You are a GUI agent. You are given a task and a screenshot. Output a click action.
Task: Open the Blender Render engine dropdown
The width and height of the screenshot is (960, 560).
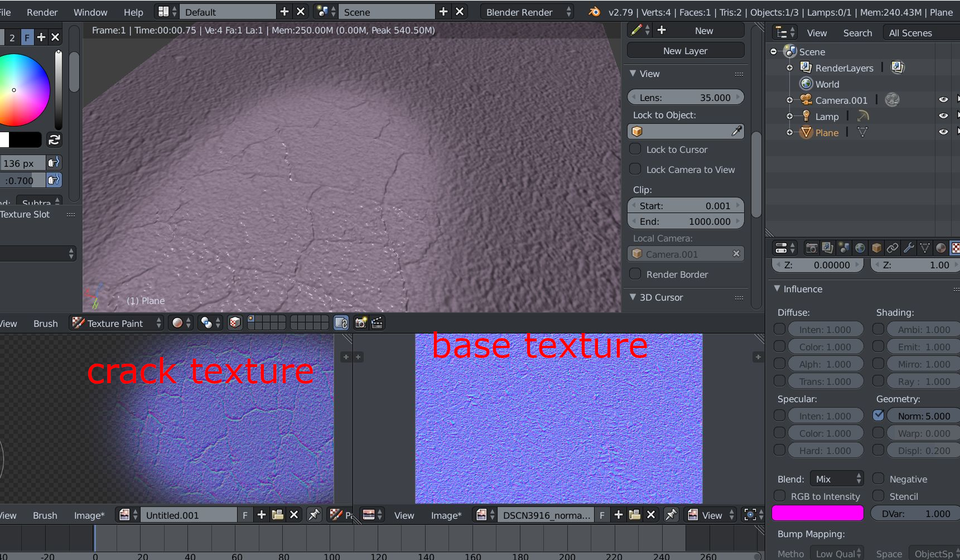click(527, 12)
